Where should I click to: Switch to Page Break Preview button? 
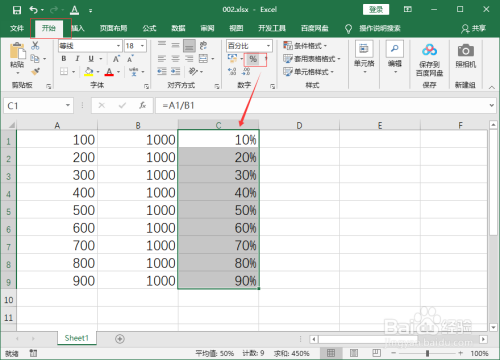[x=376, y=353]
